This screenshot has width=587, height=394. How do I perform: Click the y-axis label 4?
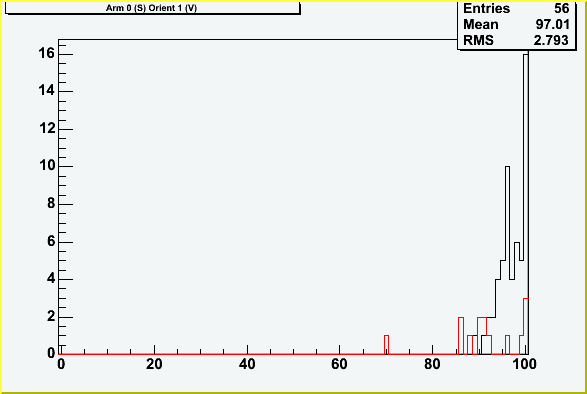point(51,278)
